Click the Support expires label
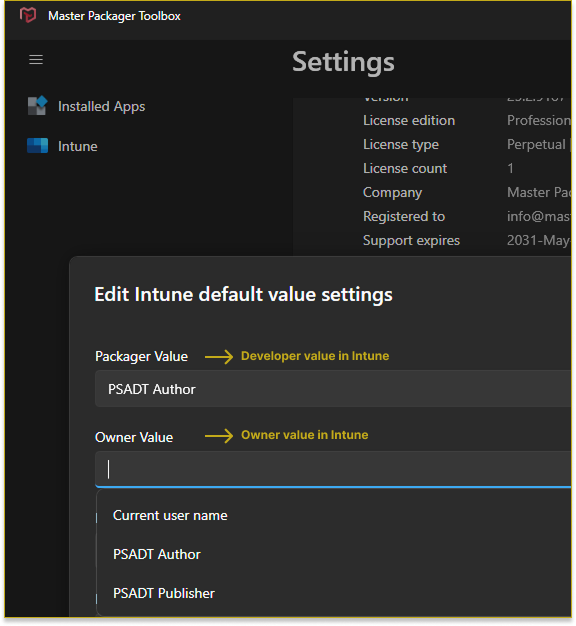Image resolution: width=576 pixels, height=626 pixels. pos(411,240)
